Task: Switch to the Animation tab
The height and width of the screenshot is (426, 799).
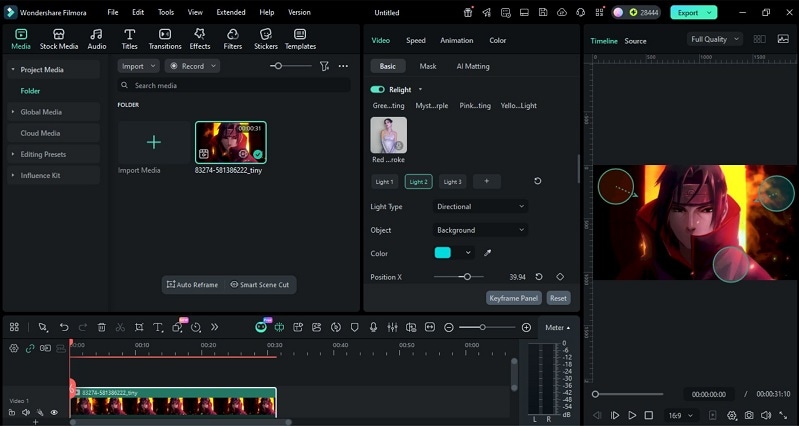Action: click(x=456, y=41)
